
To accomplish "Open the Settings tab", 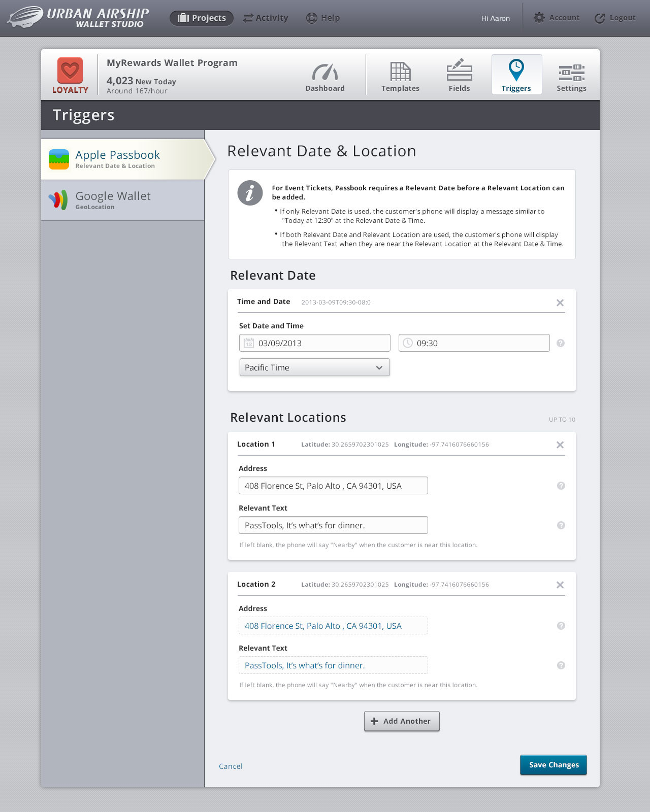I will pyautogui.click(x=571, y=77).
